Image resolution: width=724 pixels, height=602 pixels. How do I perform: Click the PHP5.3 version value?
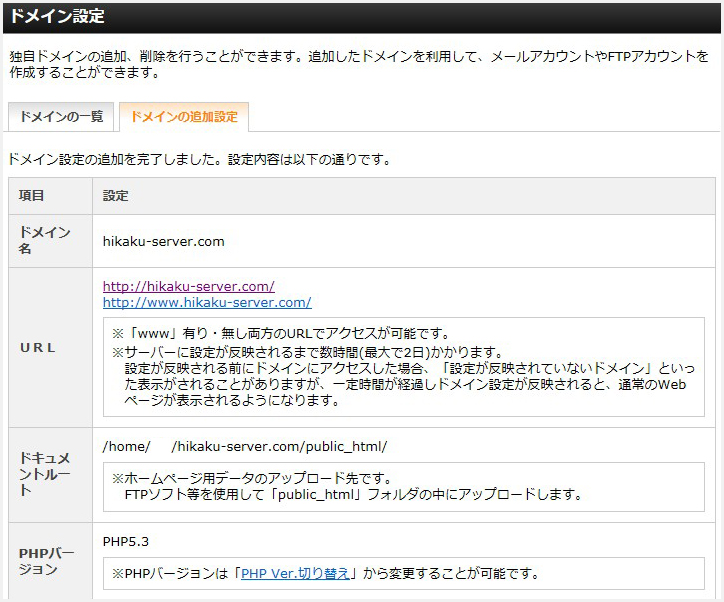coord(125,541)
